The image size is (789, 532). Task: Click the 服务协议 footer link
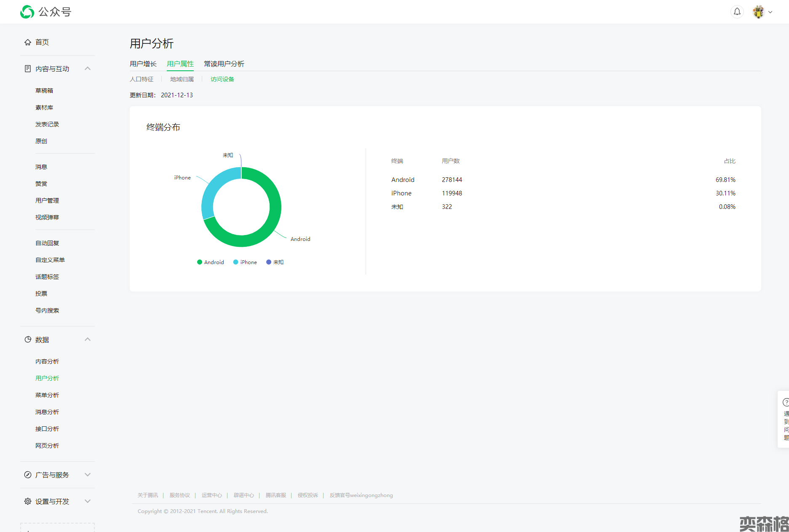[x=180, y=495]
